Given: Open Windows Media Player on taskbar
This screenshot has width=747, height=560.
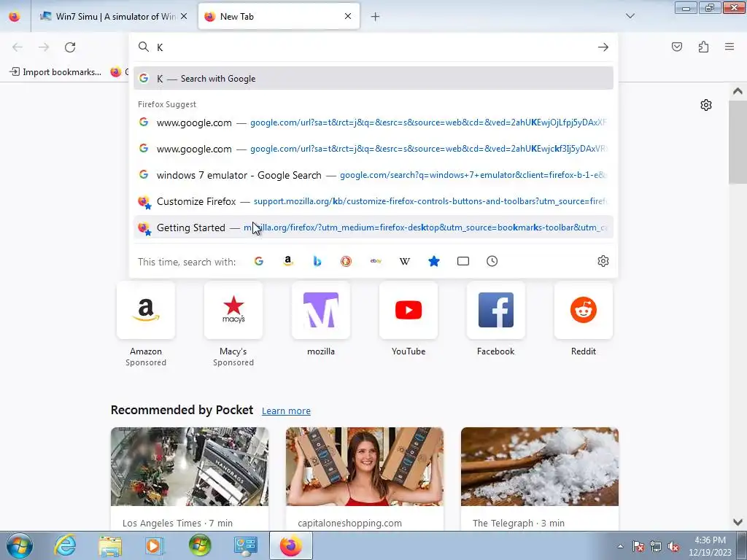Looking at the screenshot, I should 155,545.
